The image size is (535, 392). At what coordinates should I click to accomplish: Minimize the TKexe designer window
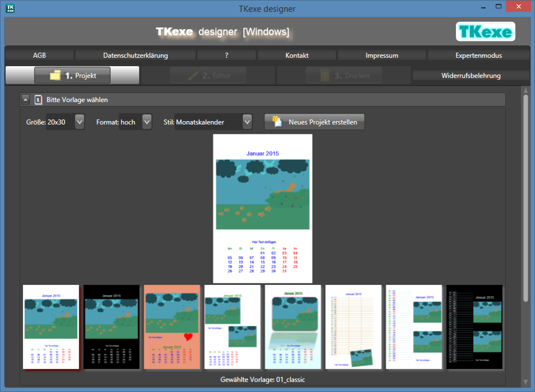(483, 6)
